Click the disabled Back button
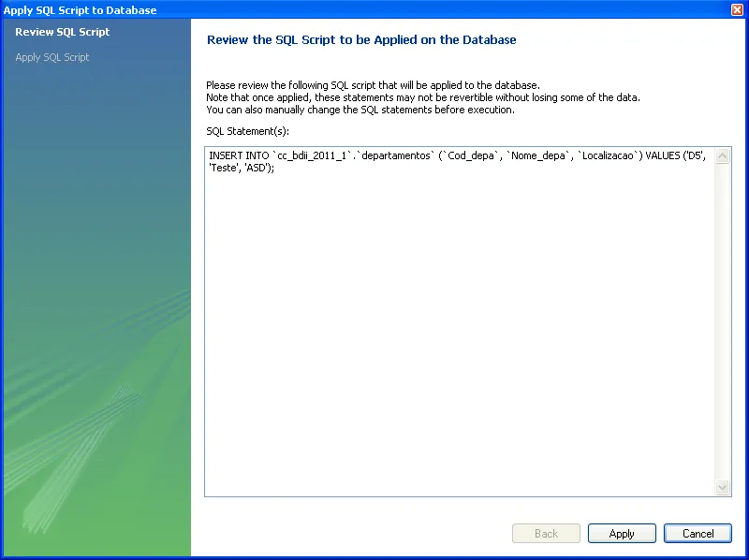This screenshot has width=749, height=560. [546, 534]
